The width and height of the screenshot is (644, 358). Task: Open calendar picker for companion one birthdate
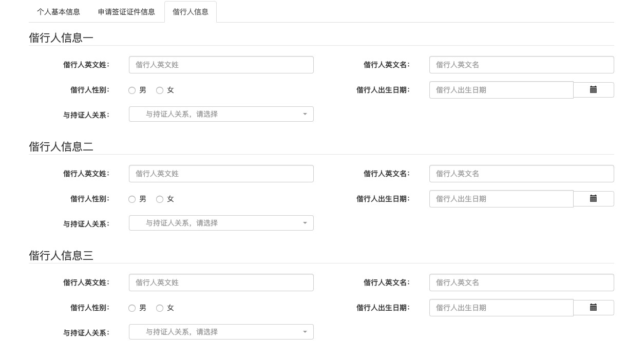click(x=593, y=90)
